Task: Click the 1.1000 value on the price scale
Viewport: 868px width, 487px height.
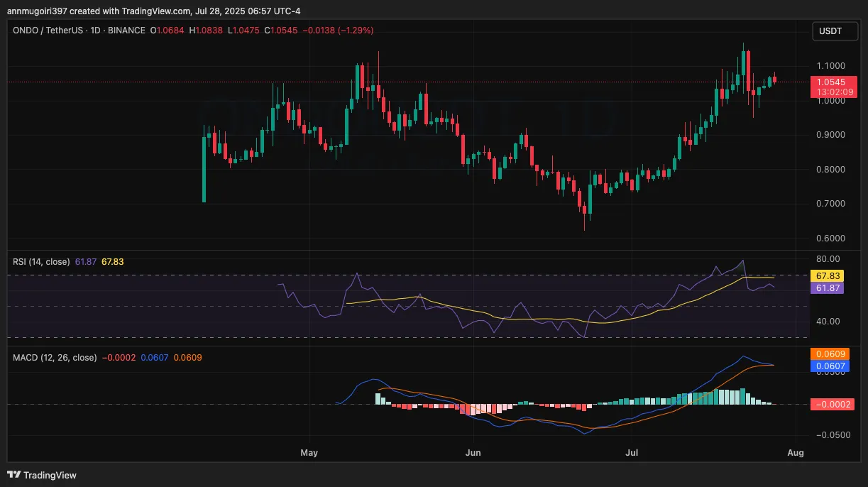Action: (x=830, y=65)
